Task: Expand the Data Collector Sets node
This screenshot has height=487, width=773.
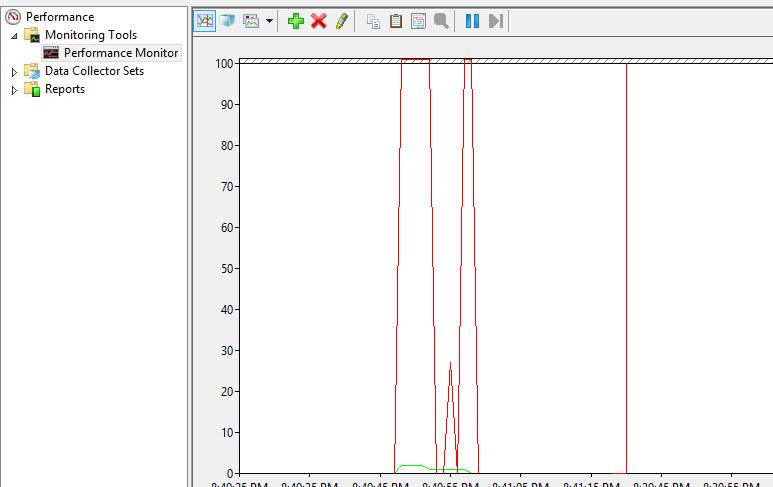Action: tap(14, 72)
